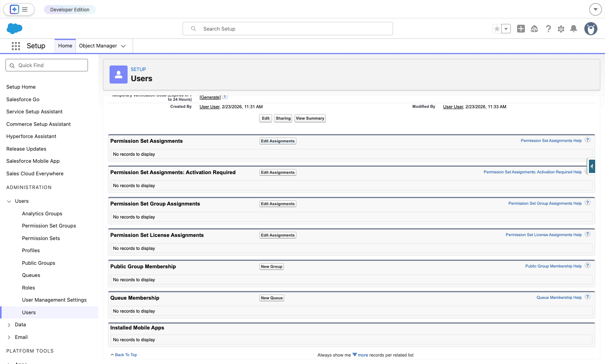Open help icon for Queue Membership
The width and height of the screenshot is (605, 364).
tap(588, 297)
